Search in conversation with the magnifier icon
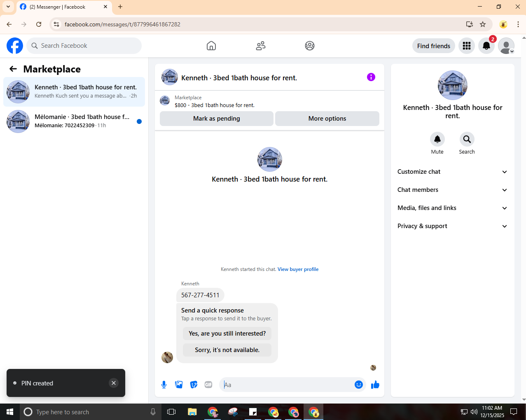Viewport: 526px width, 420px height. point(467,139)
